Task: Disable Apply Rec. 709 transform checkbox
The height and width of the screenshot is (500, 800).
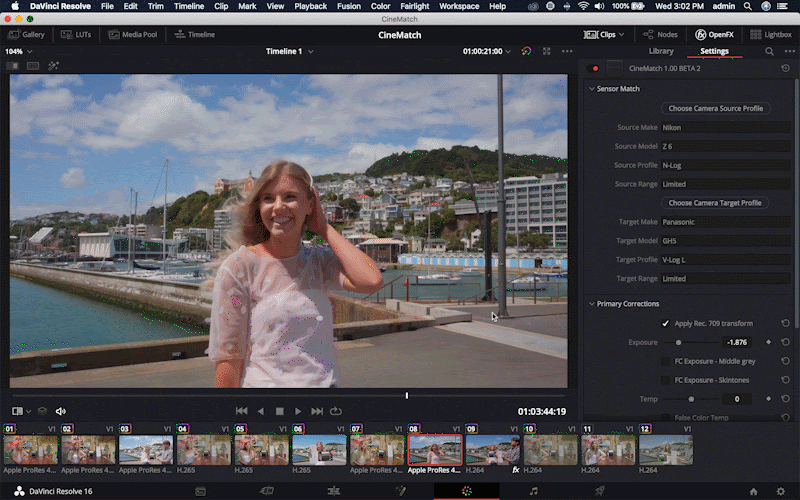Action: (x=666, y=323)
